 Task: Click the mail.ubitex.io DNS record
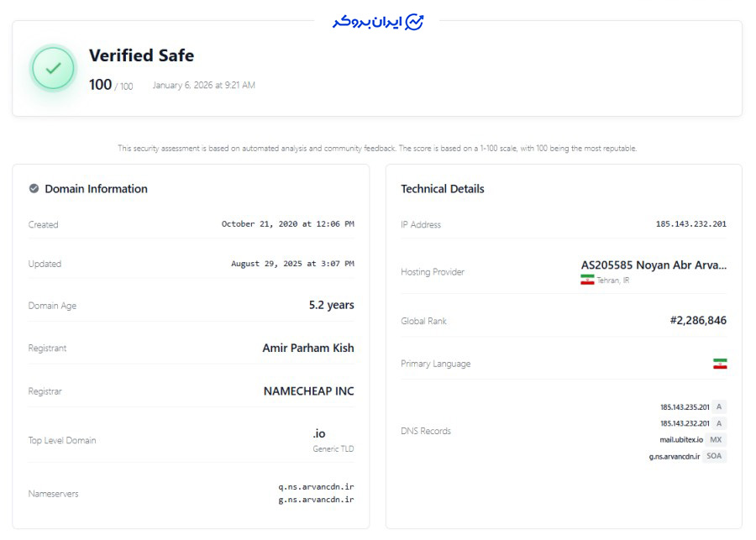pos(681,439)
